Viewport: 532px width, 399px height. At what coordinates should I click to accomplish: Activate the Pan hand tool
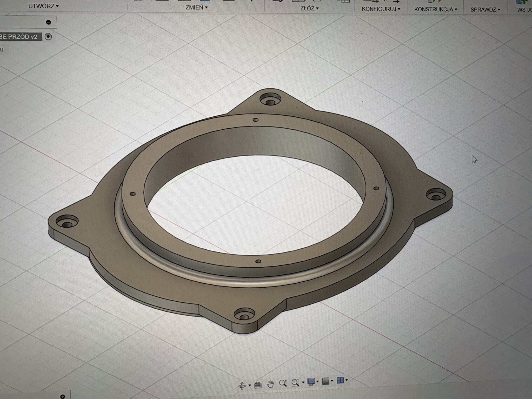(270, 384)
